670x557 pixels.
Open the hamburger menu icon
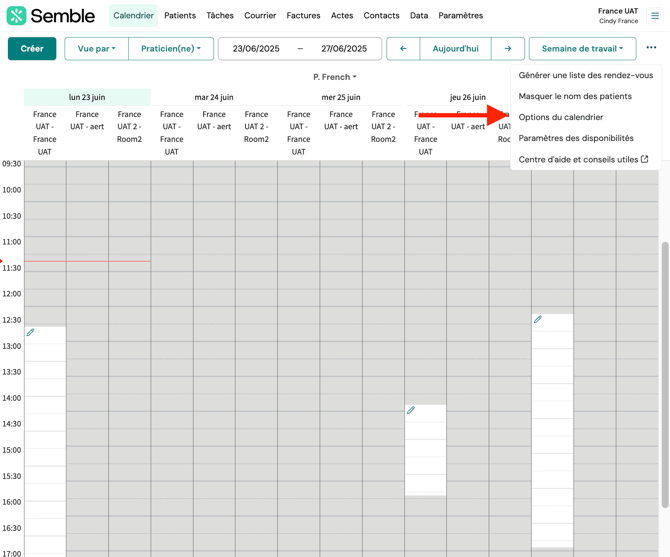655,16
